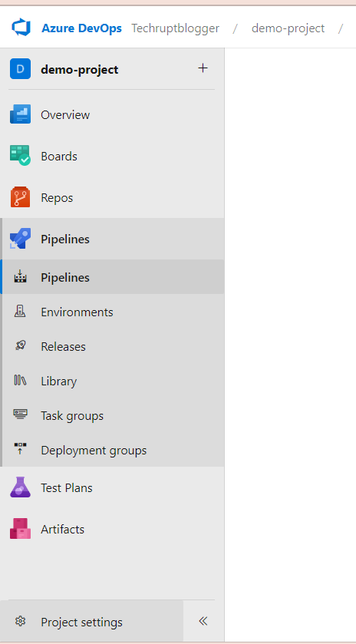Screen dimensions: 356x644
Task: Select Task groups in the sidebar
Action: pos(112,415)
